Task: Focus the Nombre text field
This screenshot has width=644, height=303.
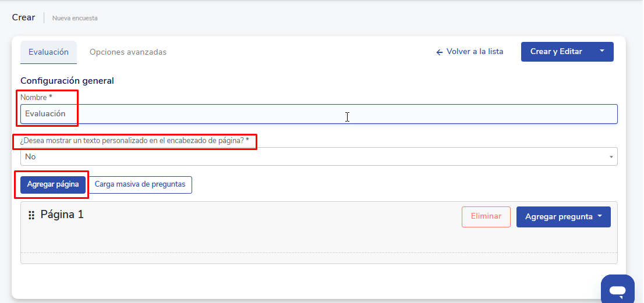Action: pyautogui.click(x=319, y=114)
